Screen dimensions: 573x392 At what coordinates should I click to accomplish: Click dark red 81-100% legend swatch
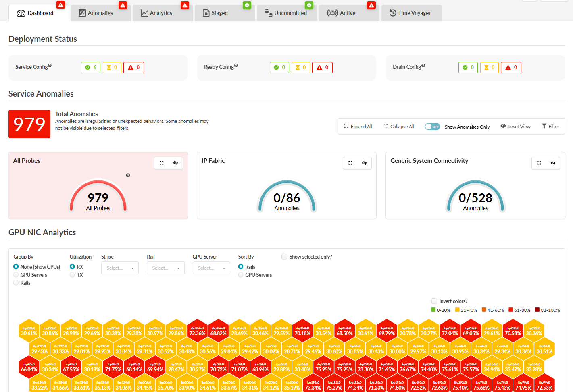pyautogui.click(x=538, y=310)
